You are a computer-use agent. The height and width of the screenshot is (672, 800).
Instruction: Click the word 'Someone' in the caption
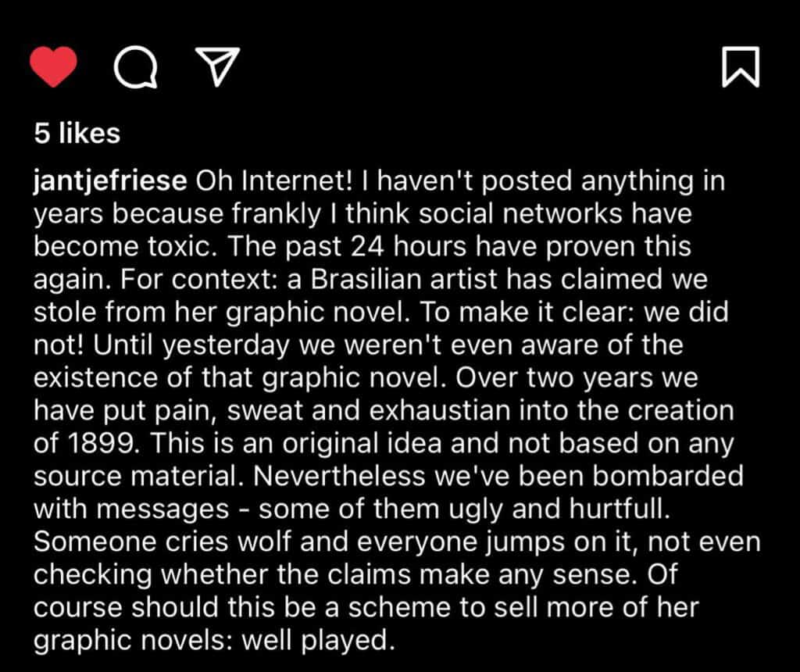(95, 541)
